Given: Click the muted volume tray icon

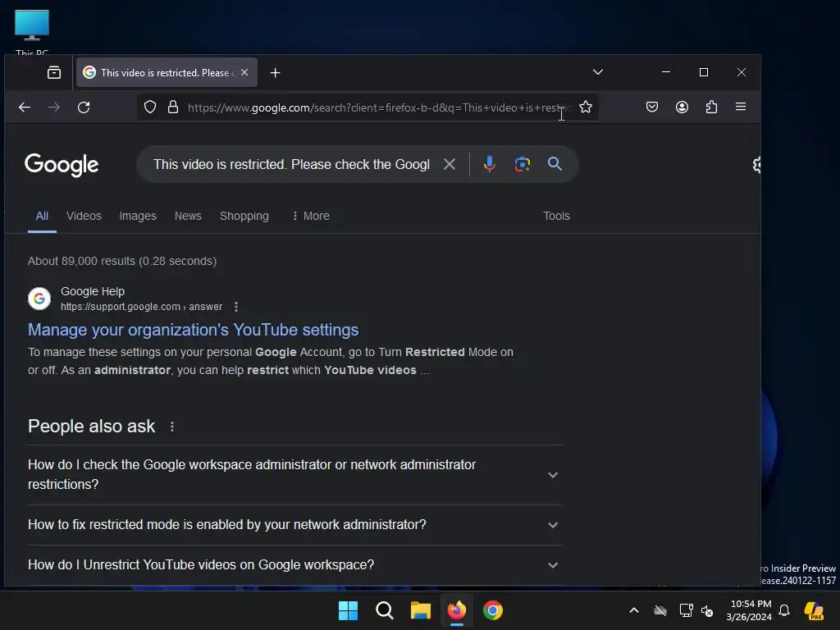Looking at the screenshot, I should 708,610.
